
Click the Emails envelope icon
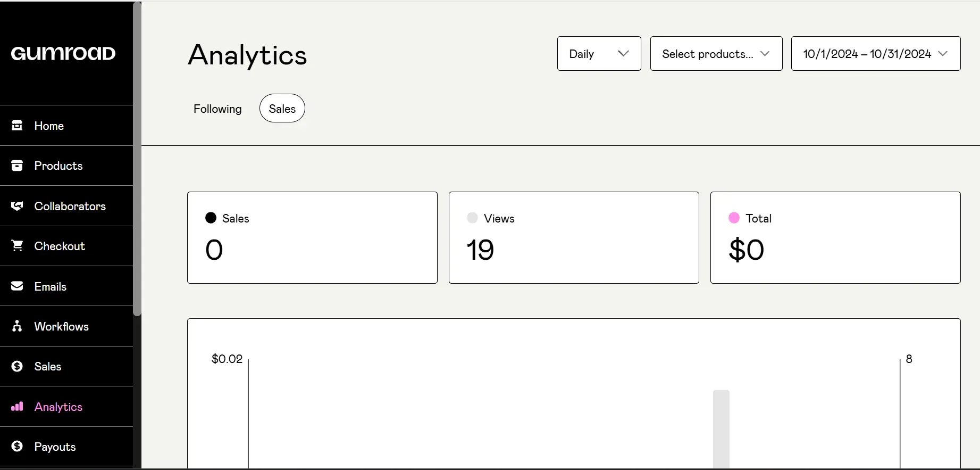coord(17,286)
